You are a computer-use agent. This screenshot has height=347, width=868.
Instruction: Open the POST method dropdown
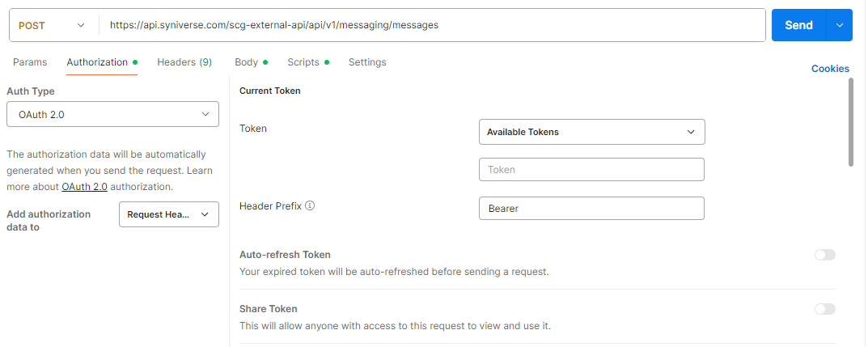pos(52,25)
